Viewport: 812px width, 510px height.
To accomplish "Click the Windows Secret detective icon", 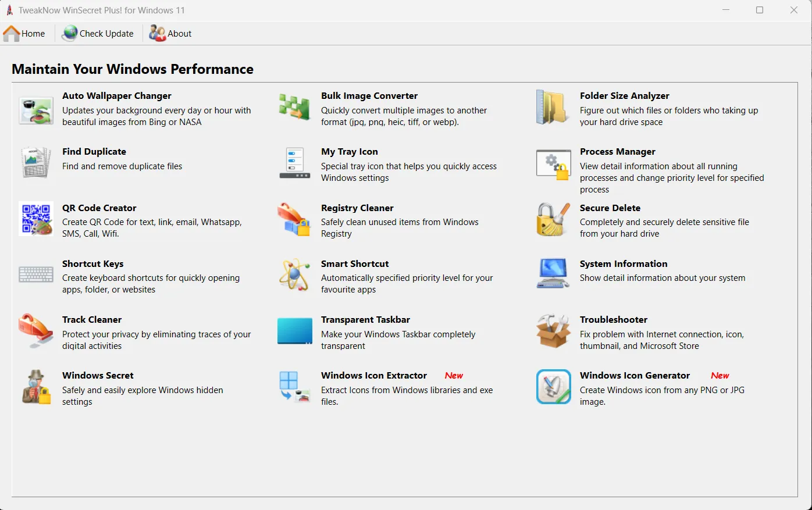I will click(x=36, y=387).
